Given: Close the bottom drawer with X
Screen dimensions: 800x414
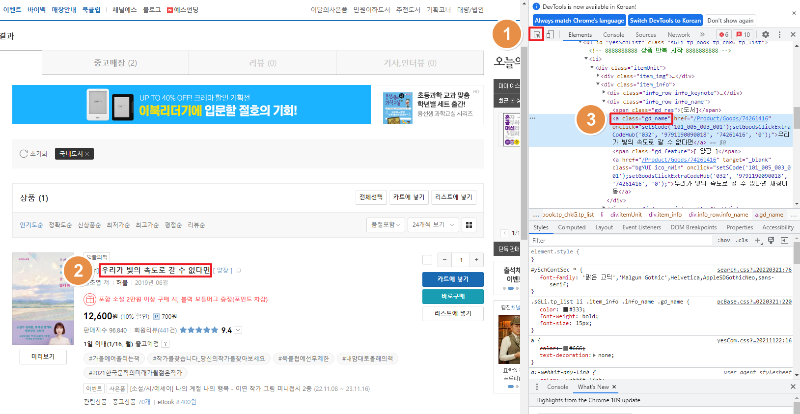Looking at the screenshot, I should click(x=792, y=387).
